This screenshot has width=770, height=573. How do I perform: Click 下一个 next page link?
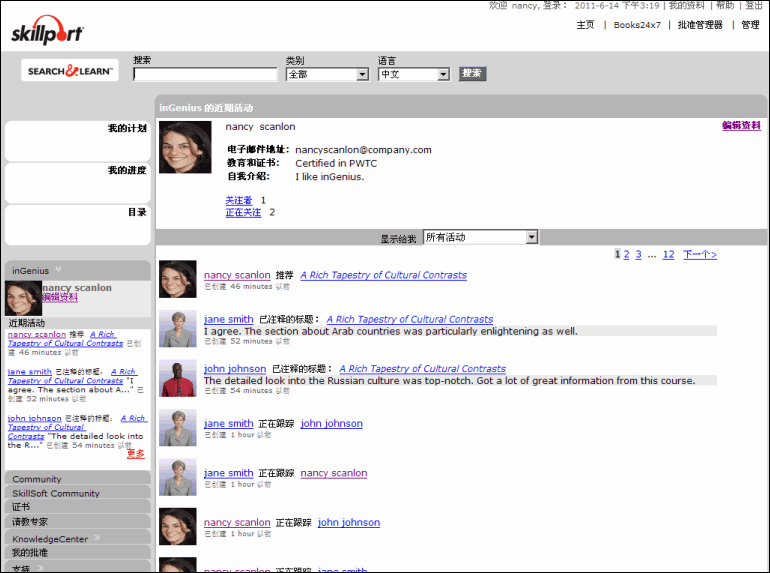[700, 254]
